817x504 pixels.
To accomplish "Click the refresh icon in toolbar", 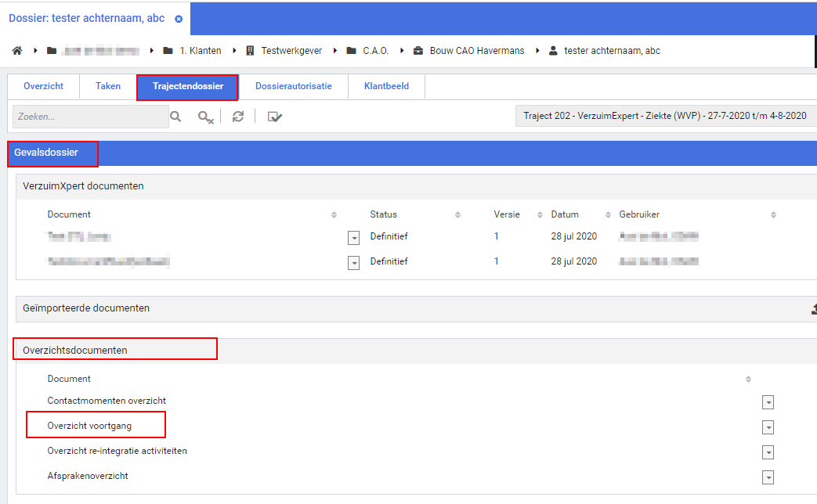I will click(238, 117).
